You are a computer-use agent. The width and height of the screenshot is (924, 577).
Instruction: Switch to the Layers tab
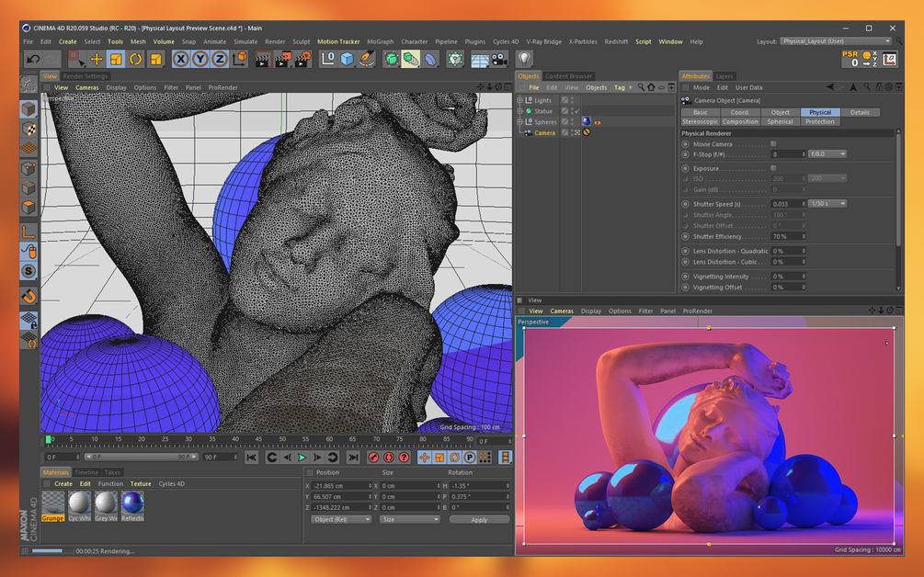point(724,76)
